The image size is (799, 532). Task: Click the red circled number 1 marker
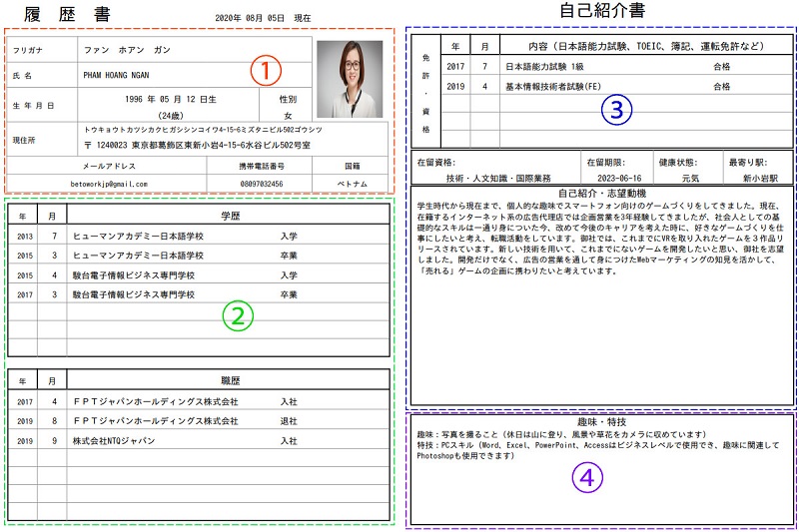[x=265, y=71]
